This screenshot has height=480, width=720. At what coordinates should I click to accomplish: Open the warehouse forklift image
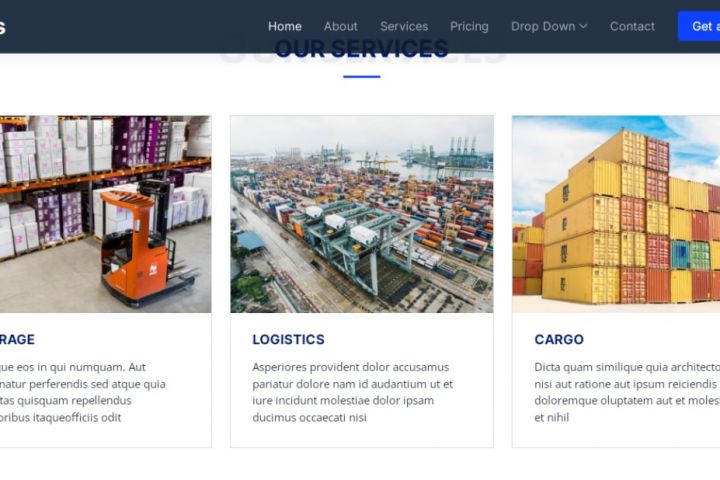pyautogui.click(x=106, y=214)
